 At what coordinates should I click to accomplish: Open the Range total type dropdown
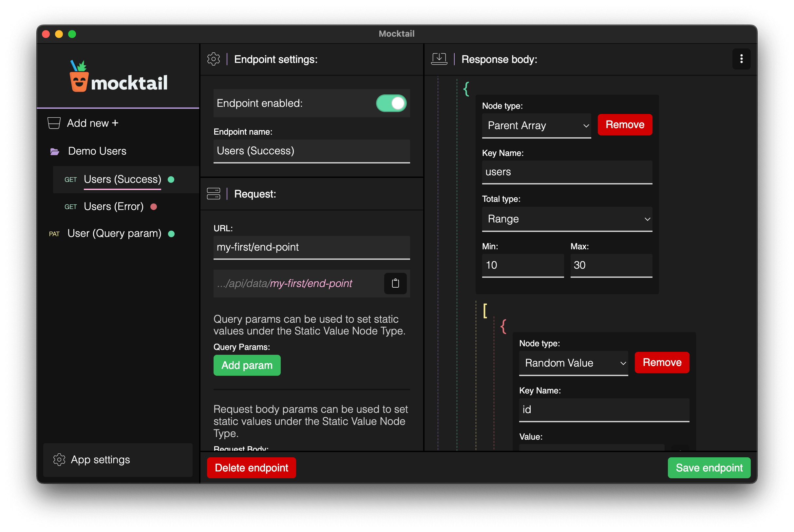[x=567, y=219]
